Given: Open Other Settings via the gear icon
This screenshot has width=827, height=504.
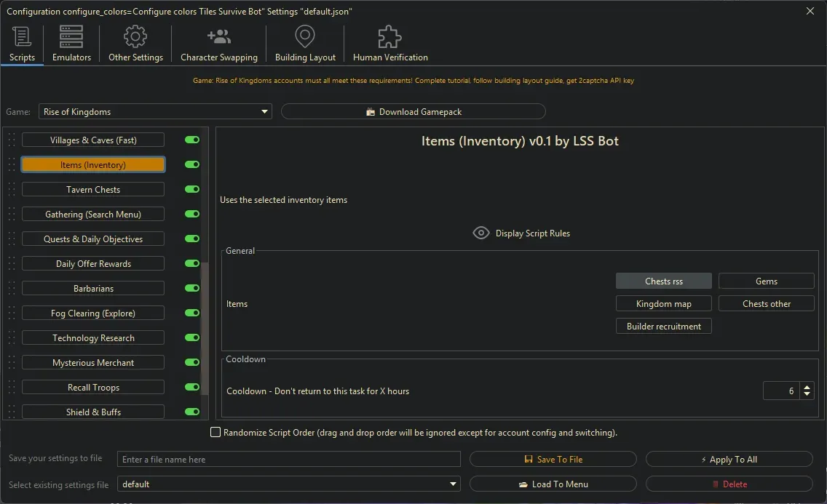Looking at the screenshot, I should [x=135, y=36].
